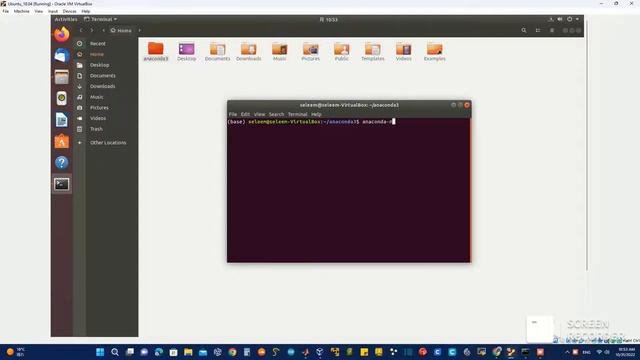
Task: Open Windows taskbar search
Action: 115,352
